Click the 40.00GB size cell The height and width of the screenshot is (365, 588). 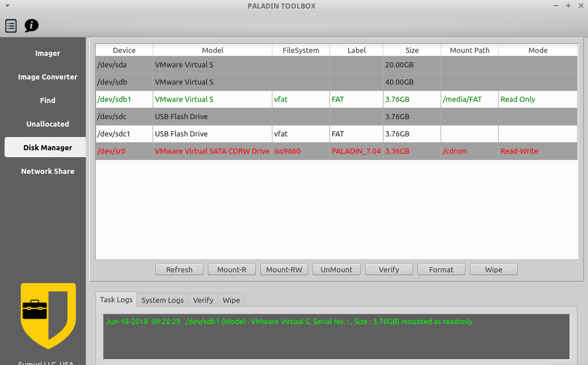412,82
